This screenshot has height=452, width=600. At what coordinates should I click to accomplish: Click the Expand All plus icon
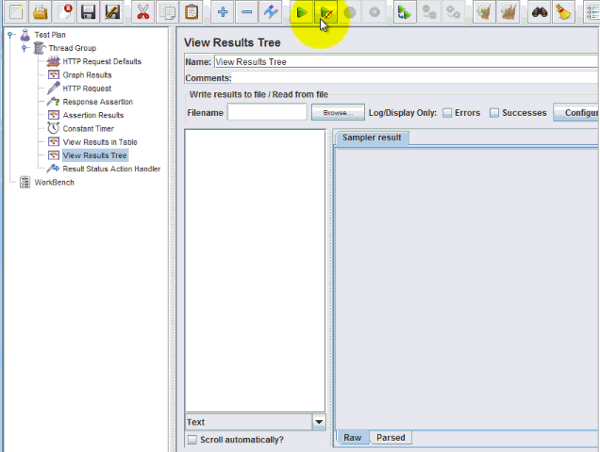[x=222, y=13]
